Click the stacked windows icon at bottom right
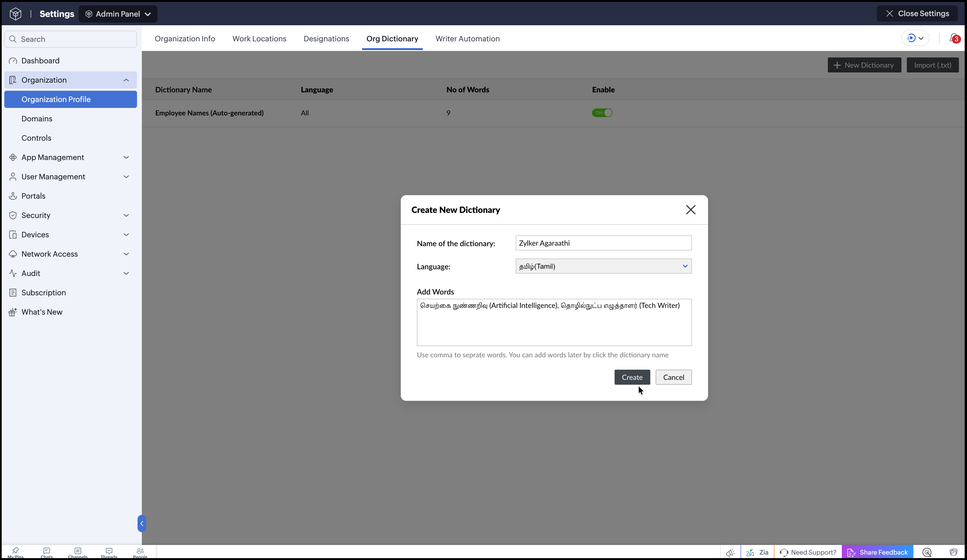This screenshot has height=560, width=967. tap(954, 552)
